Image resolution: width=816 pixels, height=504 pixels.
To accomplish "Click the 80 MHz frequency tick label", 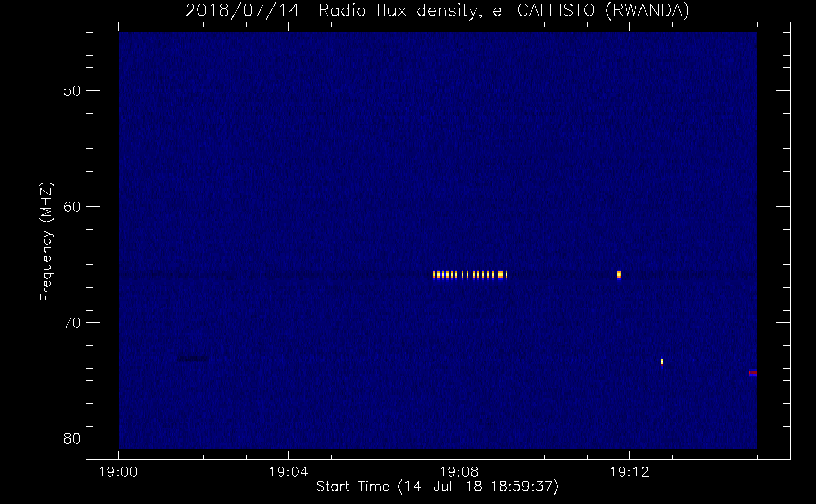I will pos(73,438).
